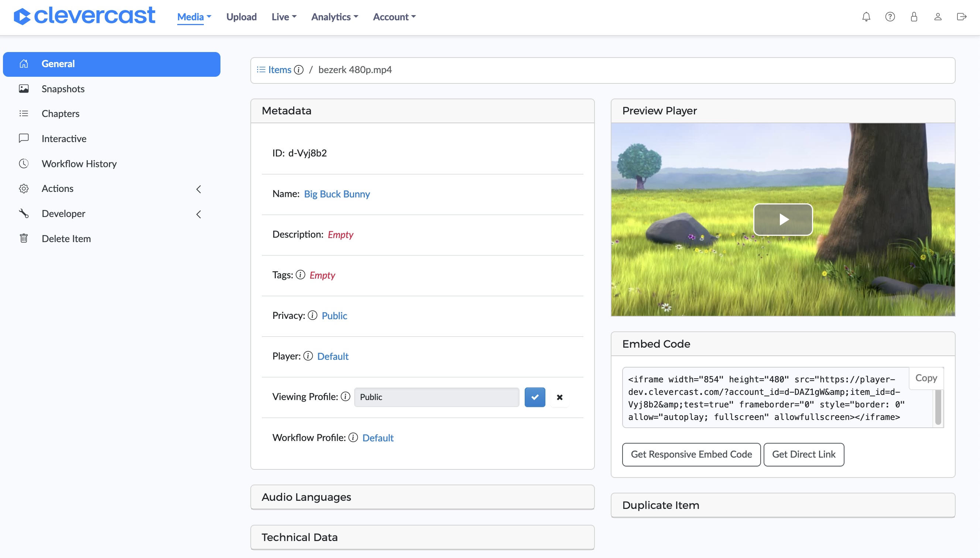980x558 pixels.
Task: Expand the Developer sidebar chevron
Action: coord(199,214)
